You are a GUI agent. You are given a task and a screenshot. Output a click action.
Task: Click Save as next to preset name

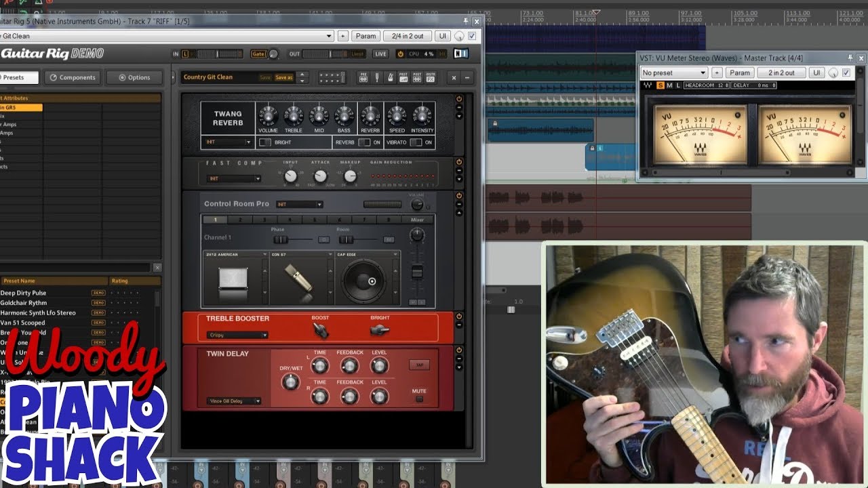(x=284, y=77)
